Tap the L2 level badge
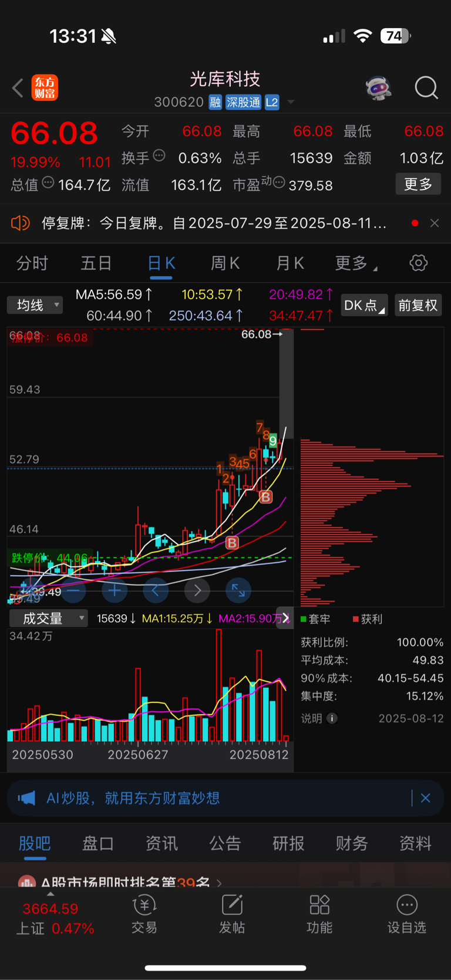 [272, 103]
